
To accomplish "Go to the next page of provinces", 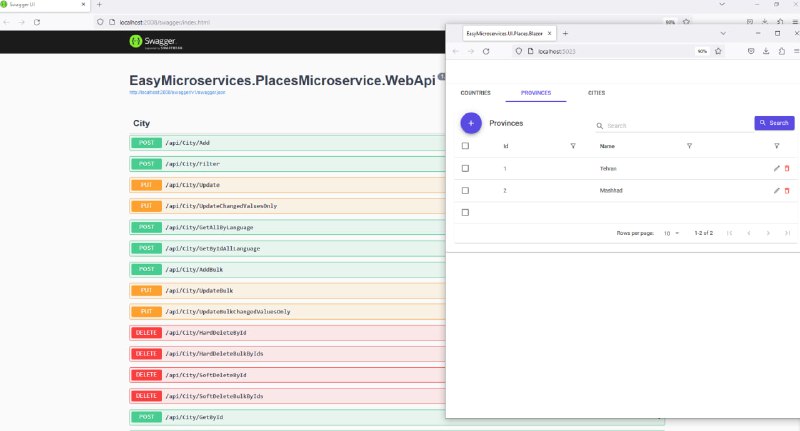I will [x=768, y=233].
